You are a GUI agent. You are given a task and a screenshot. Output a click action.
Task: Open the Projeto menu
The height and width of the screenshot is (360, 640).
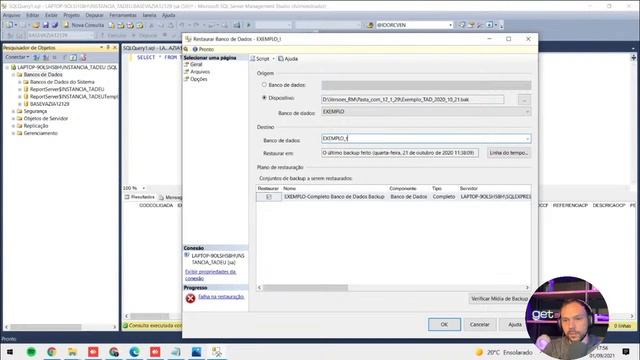pyautogui.click(x=71, y=15)
